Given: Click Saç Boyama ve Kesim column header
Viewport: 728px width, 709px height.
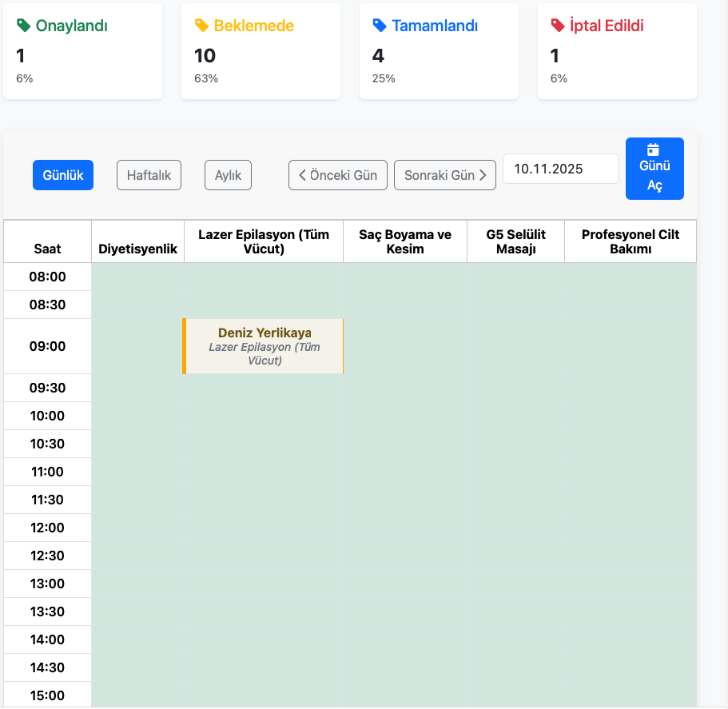Looking at the screenshot, I should pos(405,241).
